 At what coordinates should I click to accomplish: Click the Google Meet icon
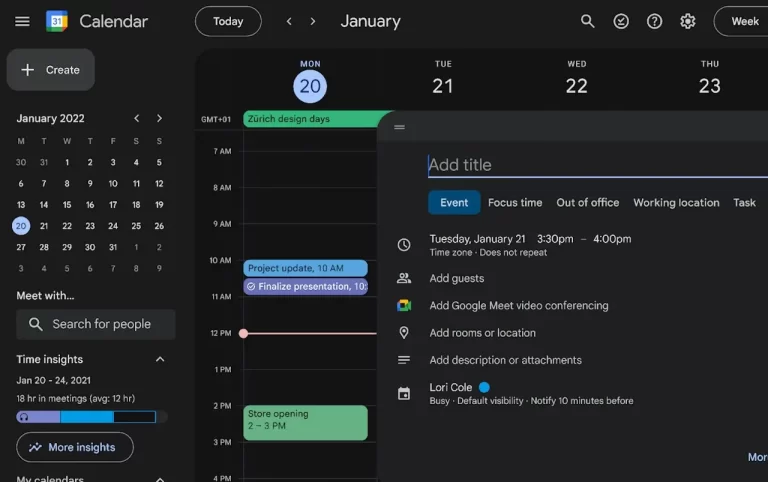point(404,306)
